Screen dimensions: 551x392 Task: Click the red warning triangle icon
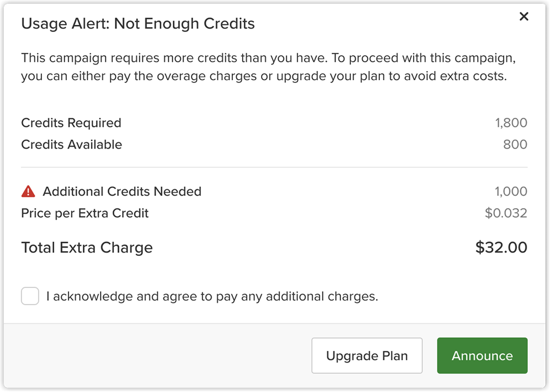[x=28, y=191]
